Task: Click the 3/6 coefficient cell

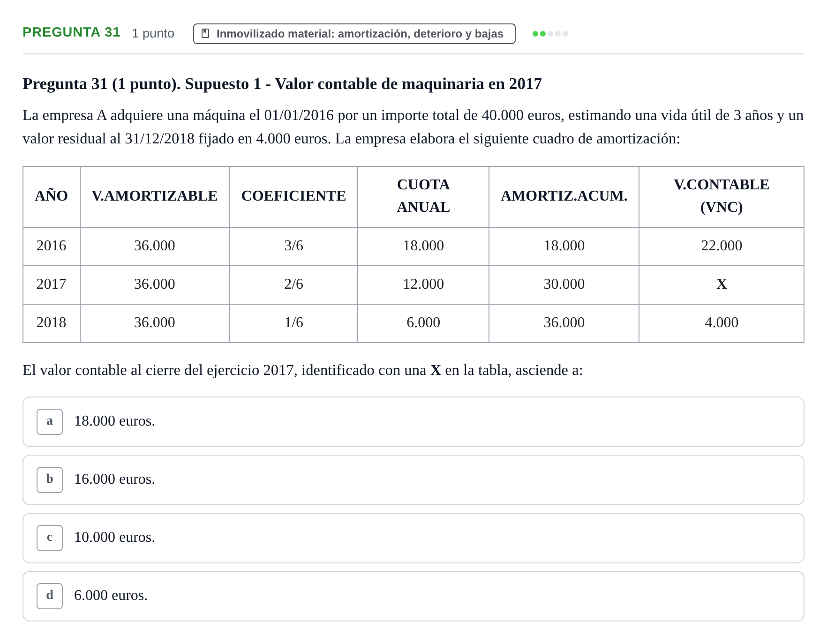Action: tap(293, 246)
